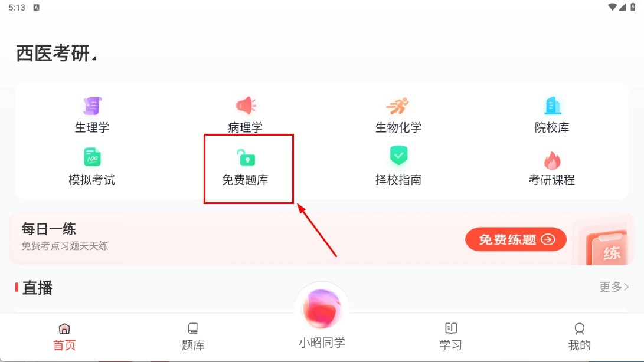Switch to the 学习 tab

click(x=450, y=337)
